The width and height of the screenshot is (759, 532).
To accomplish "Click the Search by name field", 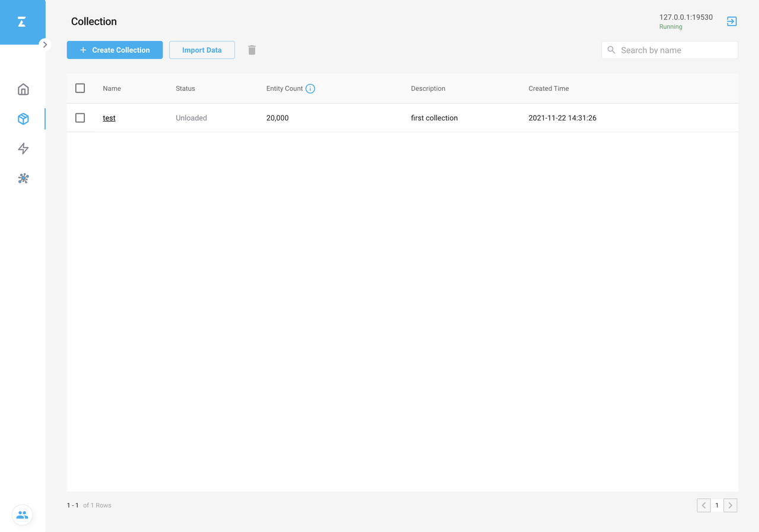I will 676,50.
